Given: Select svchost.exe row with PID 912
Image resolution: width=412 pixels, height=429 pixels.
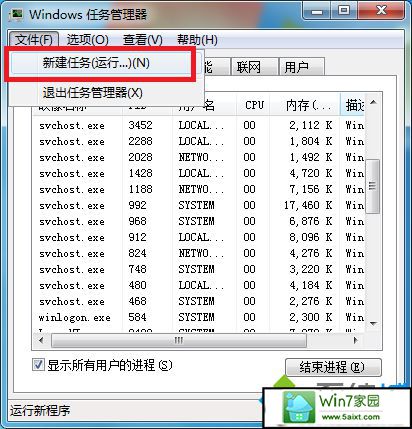Looking at the screenshot, I should (200, 237).
